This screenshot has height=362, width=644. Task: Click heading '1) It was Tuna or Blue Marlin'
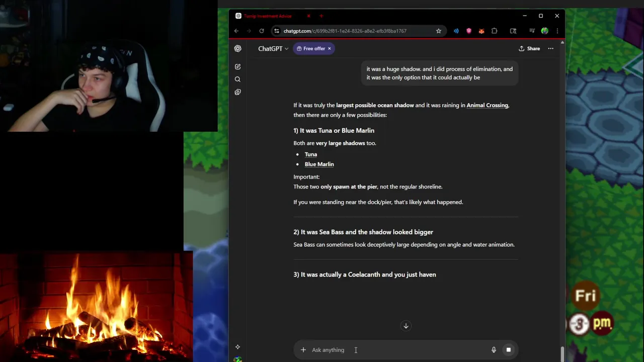point(334,131)
